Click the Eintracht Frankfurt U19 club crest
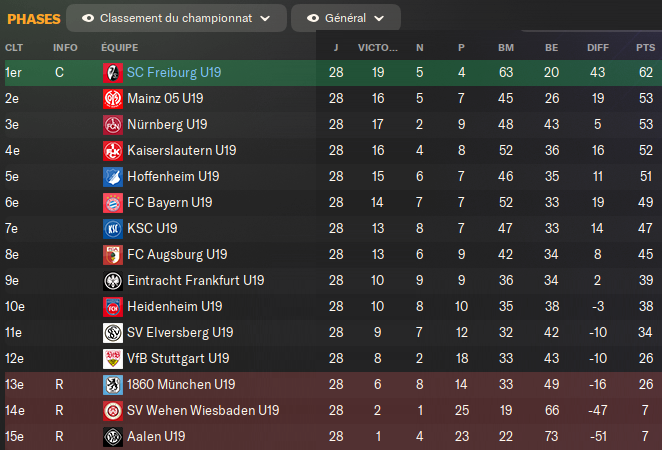This screenshot has width=662, height=450. pos(112,280)
